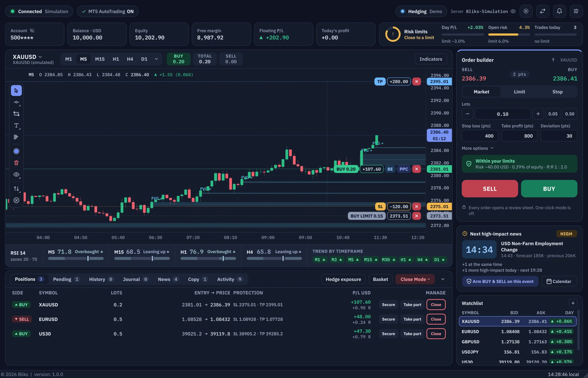Toggle Hedging Demo mode

[421, 11]
